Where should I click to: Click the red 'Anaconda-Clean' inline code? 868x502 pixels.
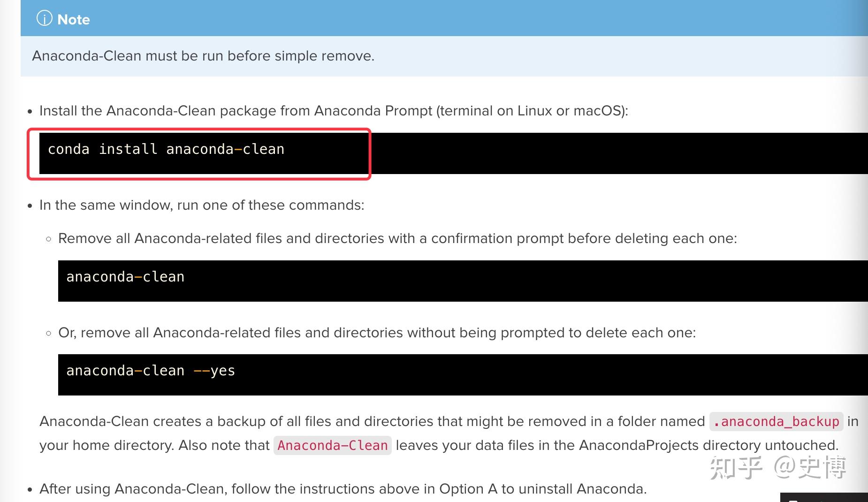coord(332,445)
